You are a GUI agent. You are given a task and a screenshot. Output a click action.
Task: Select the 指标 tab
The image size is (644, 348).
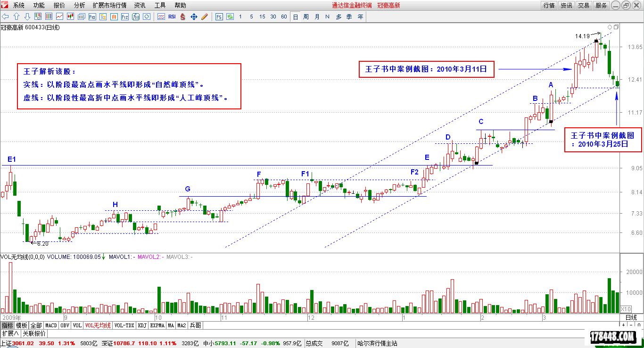point(7,325)
